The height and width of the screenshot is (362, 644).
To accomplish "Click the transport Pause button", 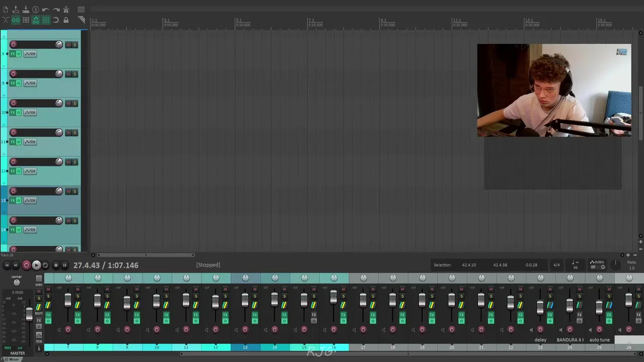I will pyautogui.click(x=64, y=265).
